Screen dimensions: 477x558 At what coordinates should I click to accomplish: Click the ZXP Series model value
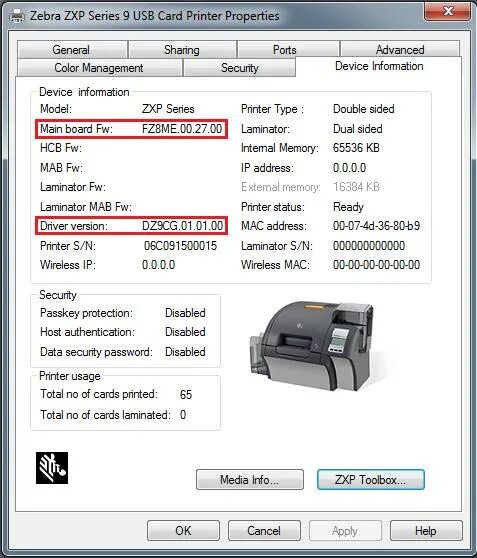[168, 109]
